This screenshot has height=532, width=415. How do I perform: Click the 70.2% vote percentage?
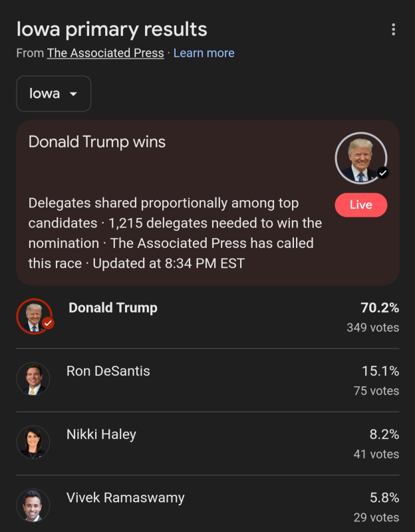380,308
